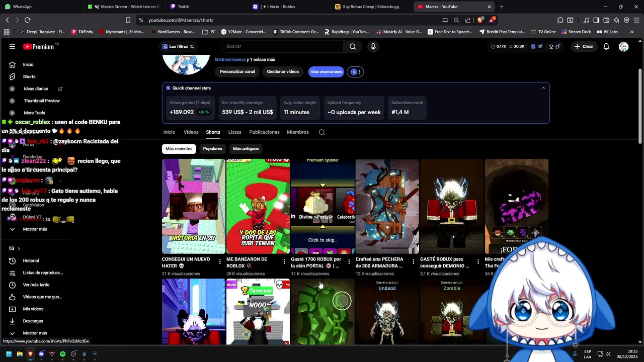Select the Populares filter chip
644x362 pixels.
coord(212,149)
